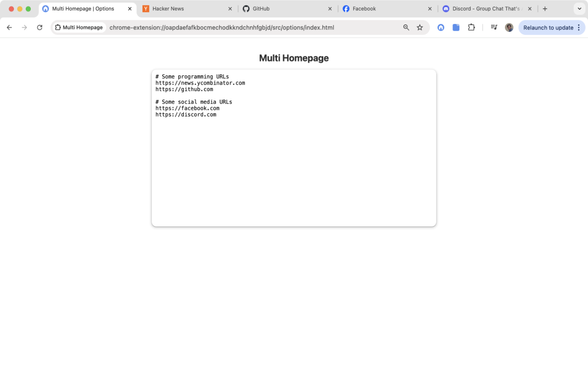Open the tab search chevron
Screen dimensions: 588x368
579,8
